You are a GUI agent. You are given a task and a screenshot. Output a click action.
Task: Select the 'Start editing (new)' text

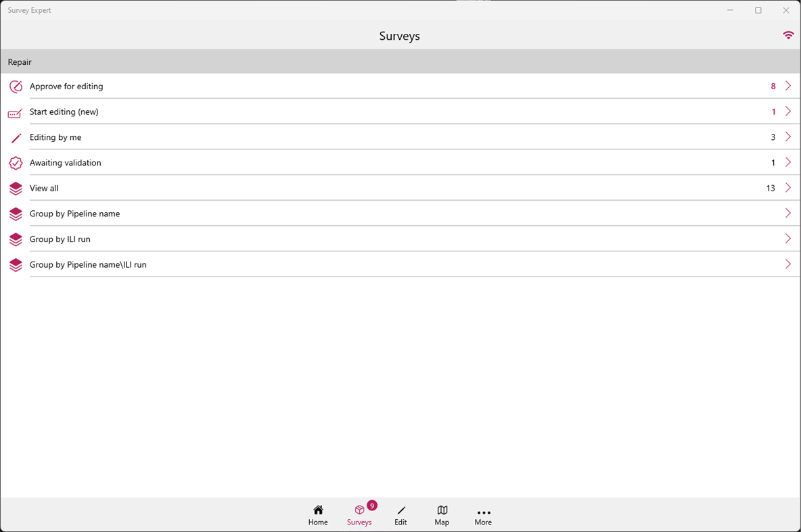(x=64, y=112)
